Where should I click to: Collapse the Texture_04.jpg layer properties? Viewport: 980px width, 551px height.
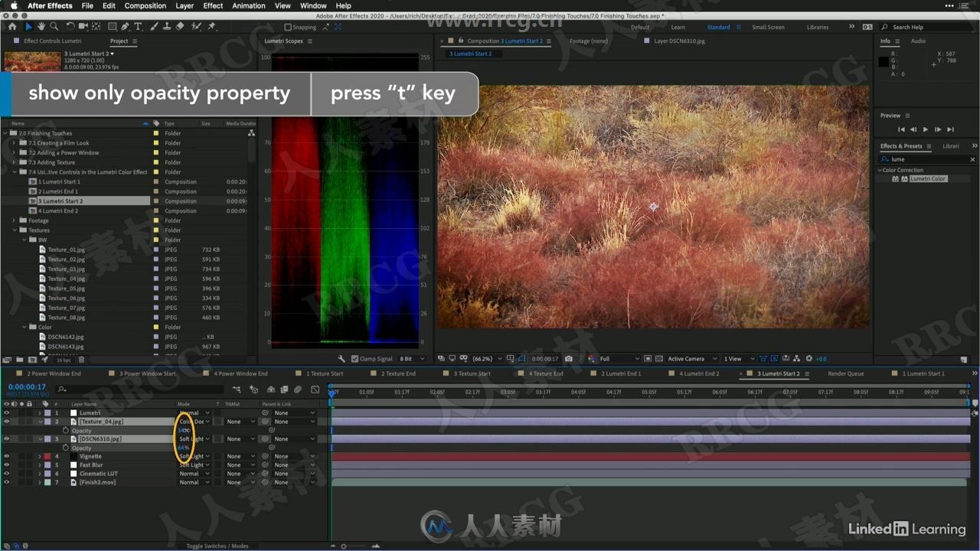[40, 422]
